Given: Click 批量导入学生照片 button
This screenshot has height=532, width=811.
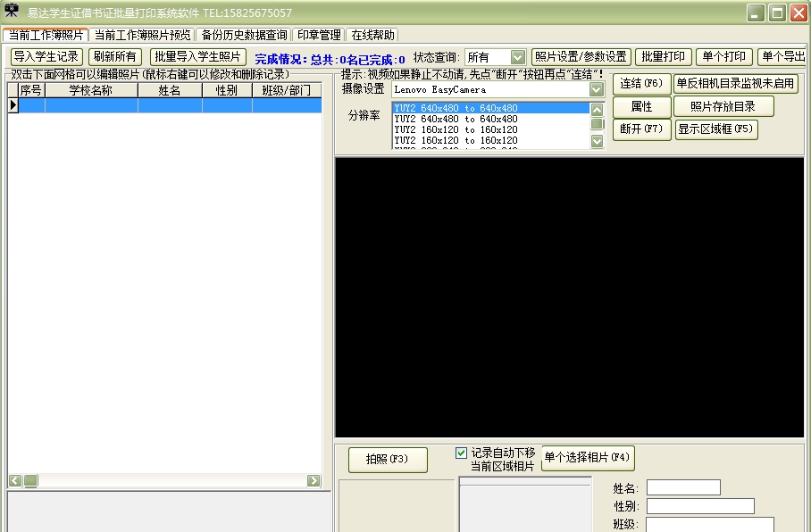Looking at the screenshot, I should 198,57.
